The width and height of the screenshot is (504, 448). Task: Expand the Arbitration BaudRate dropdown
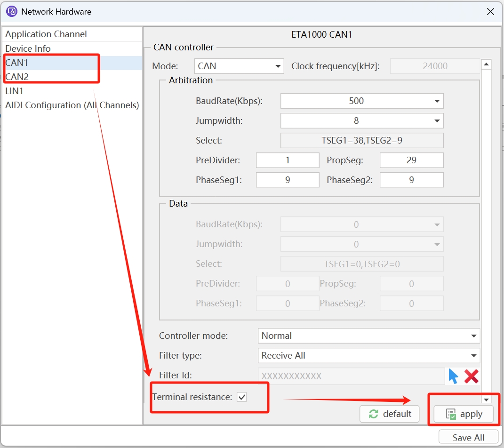(361, 101)
